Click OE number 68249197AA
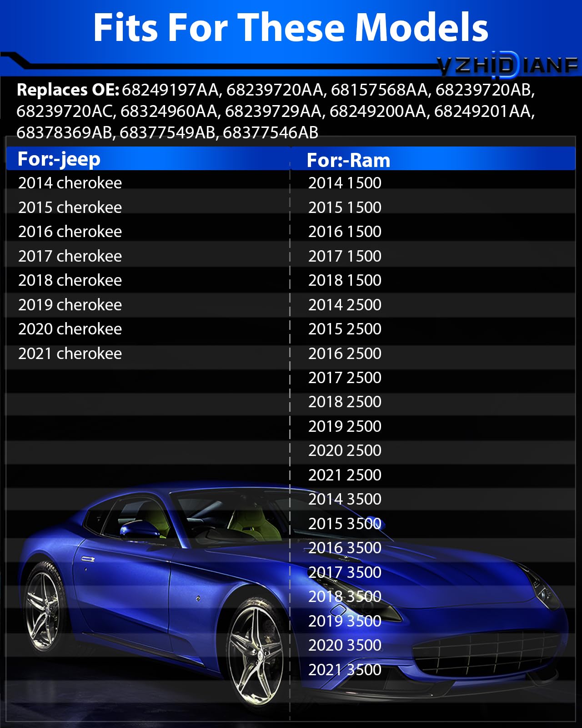Viewport: 582px width, 728px height. (171, 90)
